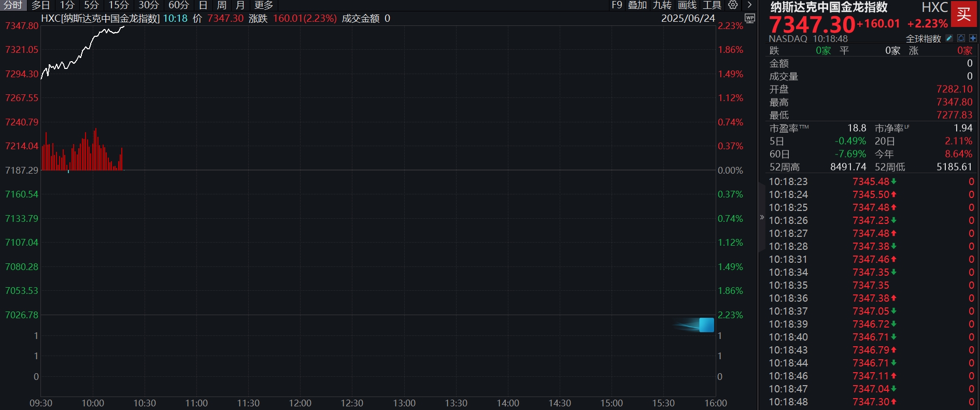This screenshot has width=980, height=410.
Task: Switch to the 1分 chart period
Action: (x=67, y=5)
